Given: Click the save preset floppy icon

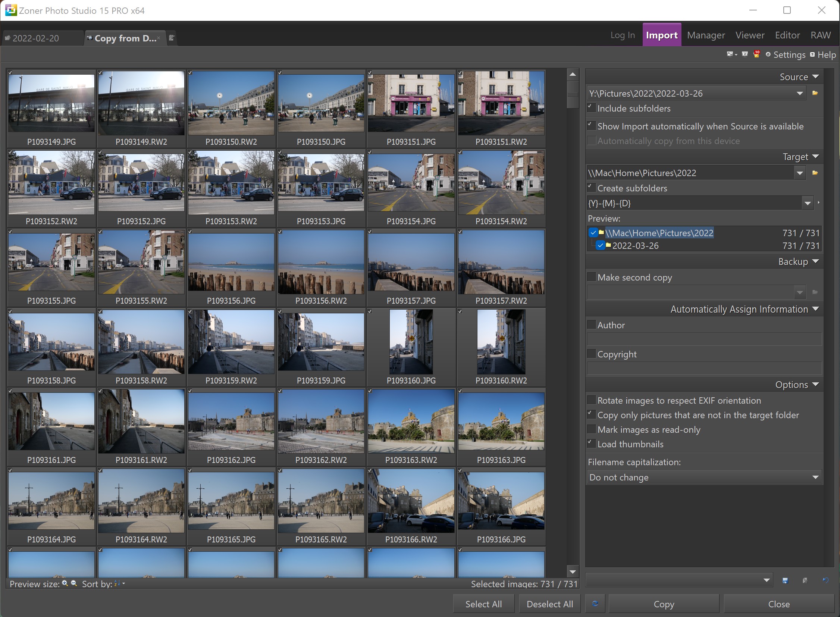Looking at the screenshot, I should click(x=785, y=580).
